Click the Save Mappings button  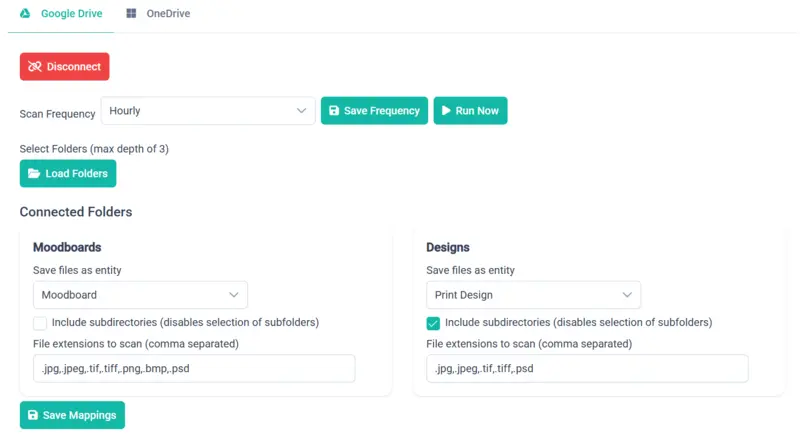pyautogui.click(x=72, y=415)
